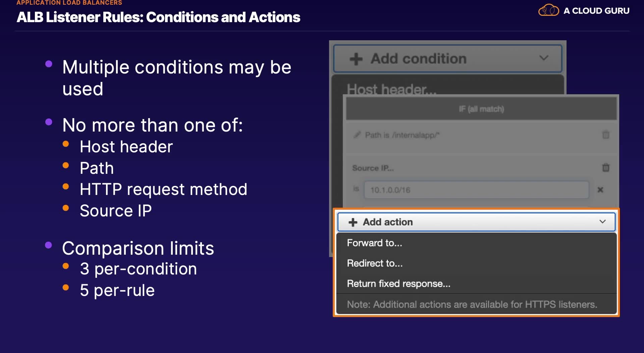Click the IF (all match) header bar
This screenshot has width=644, height=353.
[481, 109]
